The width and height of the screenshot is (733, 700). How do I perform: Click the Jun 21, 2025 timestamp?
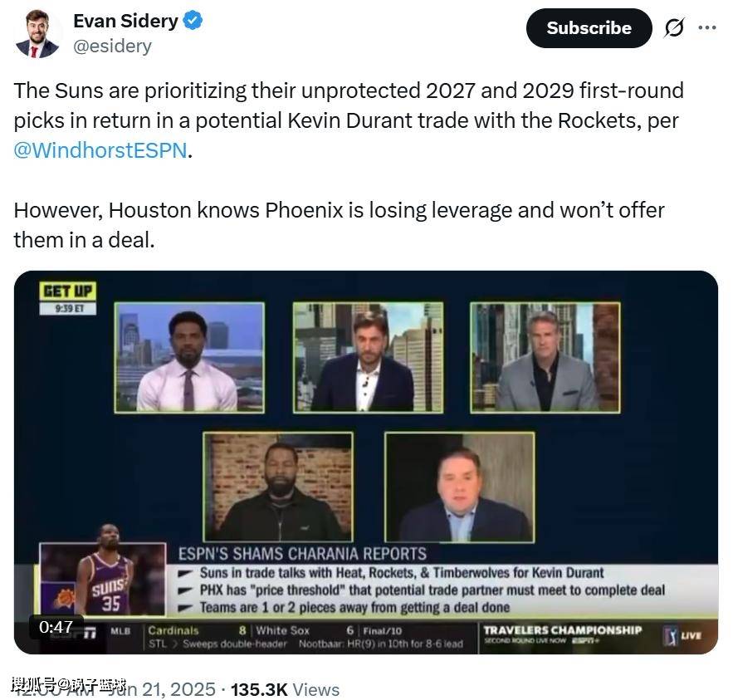click(162, 690)
